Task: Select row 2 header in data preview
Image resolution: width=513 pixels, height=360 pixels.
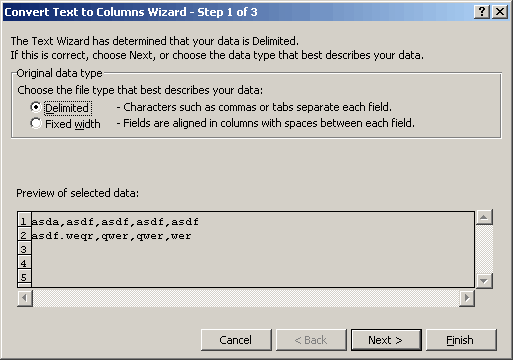Action: [x=24, y=235]
